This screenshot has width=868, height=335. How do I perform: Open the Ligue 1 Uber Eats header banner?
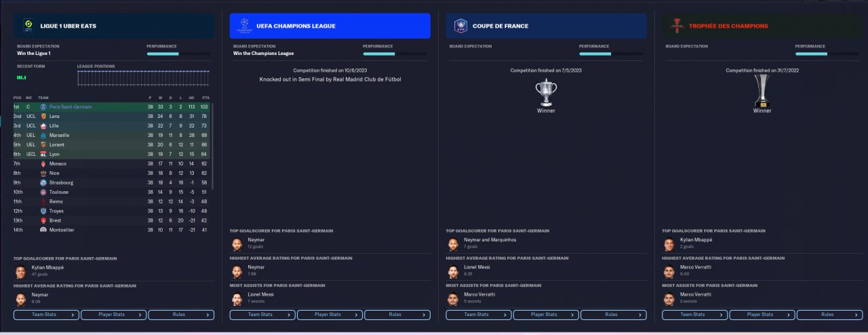pos(114,26)
